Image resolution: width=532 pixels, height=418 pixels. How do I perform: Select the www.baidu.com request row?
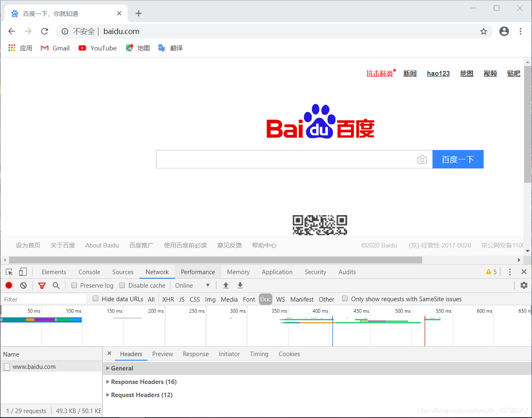point(51,366)
